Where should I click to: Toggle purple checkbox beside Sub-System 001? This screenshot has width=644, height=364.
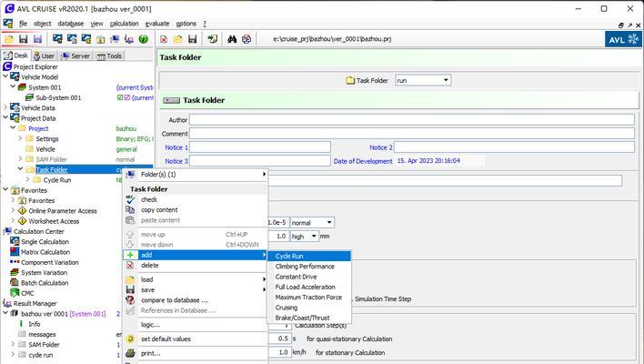tap(127, 97)
